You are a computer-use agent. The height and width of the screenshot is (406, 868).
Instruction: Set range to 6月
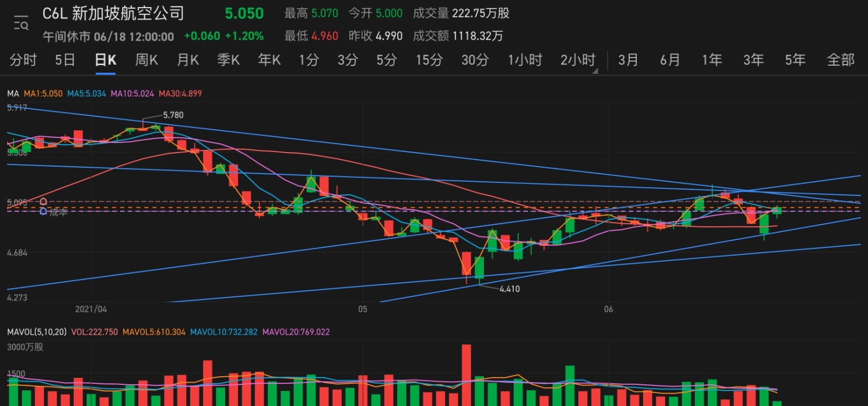click(670, 60)
